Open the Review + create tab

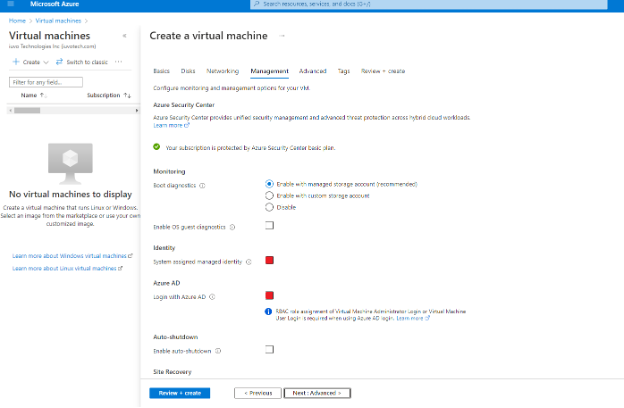pyautogui.click(x=383, y=71)
